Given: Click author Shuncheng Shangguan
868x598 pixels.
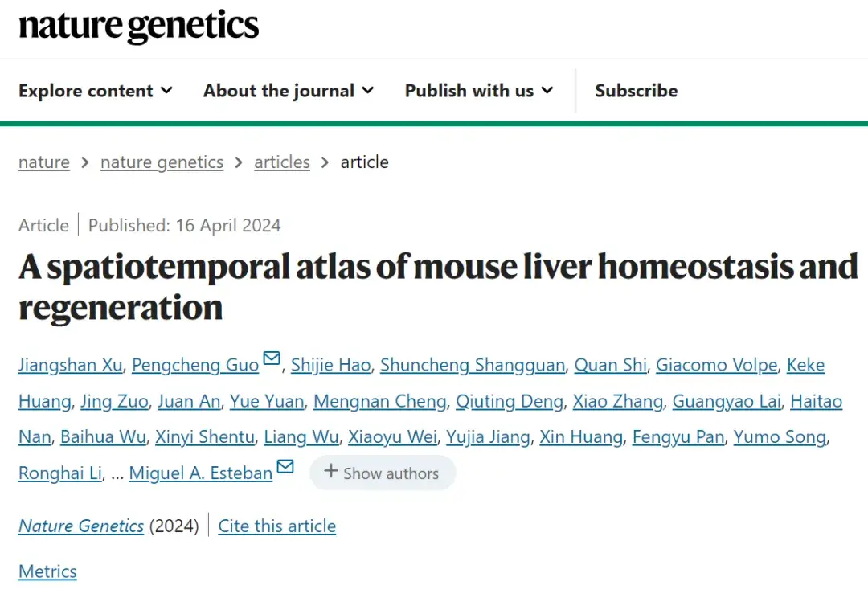Looking at the screenshot, I should (472, 366).
